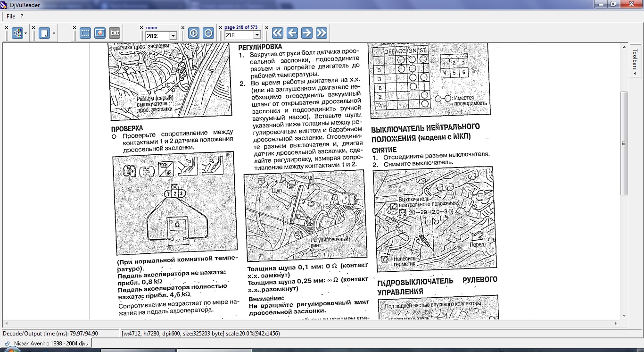Jump to the last page
Image resolution: width=644 pixels, height=352 pixels.
tap(322, 33)
